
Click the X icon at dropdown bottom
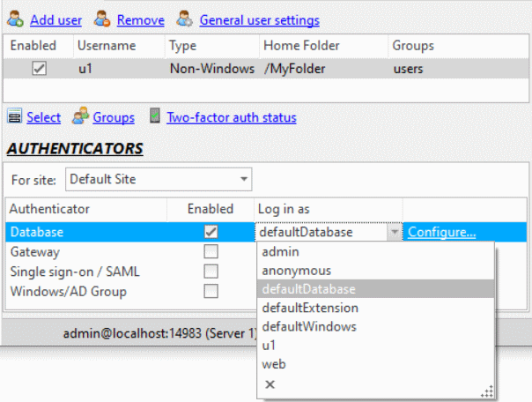(270, 384)
